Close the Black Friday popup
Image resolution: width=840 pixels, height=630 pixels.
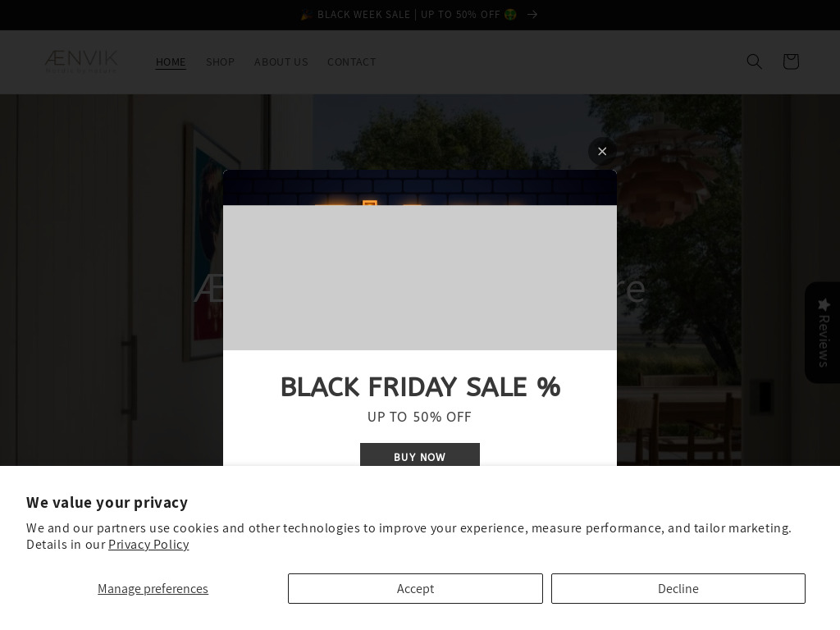[602, 152]
